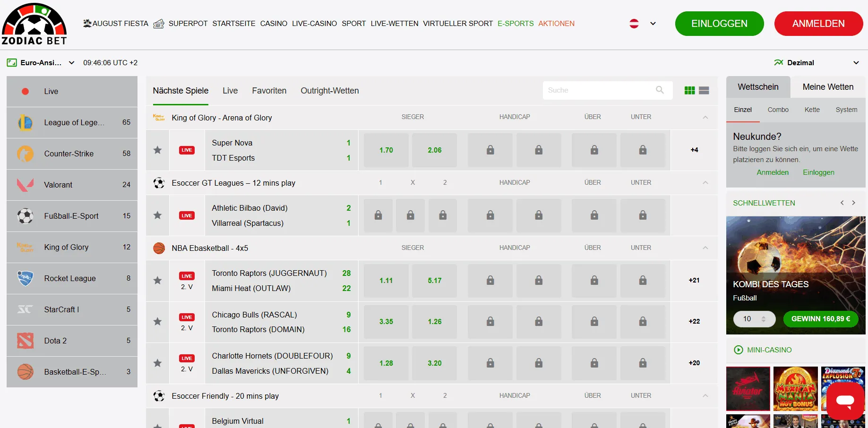
Task: Click the GEWINN 160,89 € button
Action: coord(820,319)
